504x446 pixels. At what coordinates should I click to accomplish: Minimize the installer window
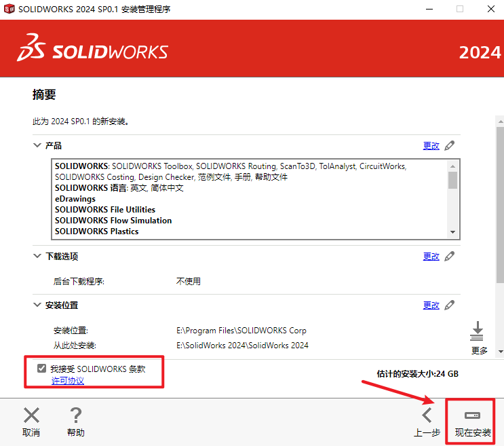[429, 9]
